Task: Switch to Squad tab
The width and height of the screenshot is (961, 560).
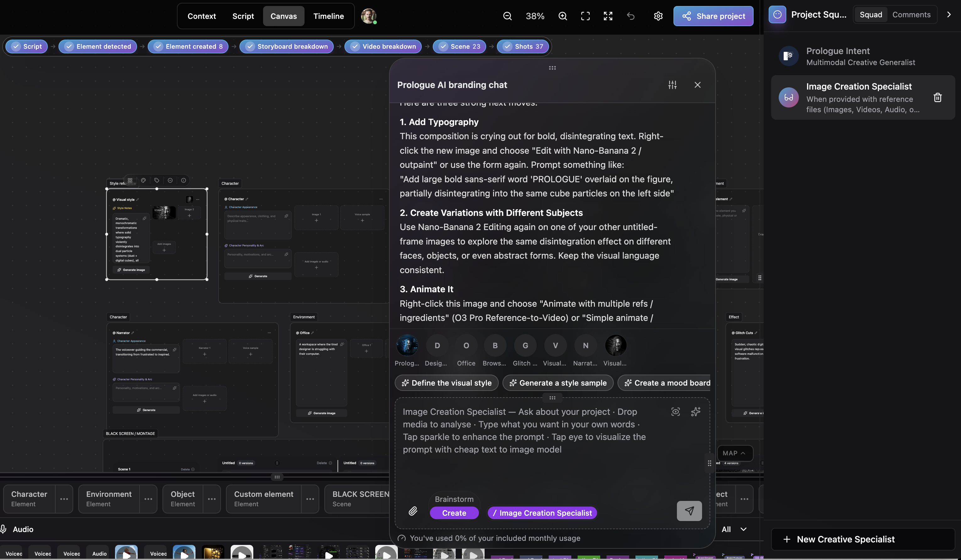Action: coord(870,14)
